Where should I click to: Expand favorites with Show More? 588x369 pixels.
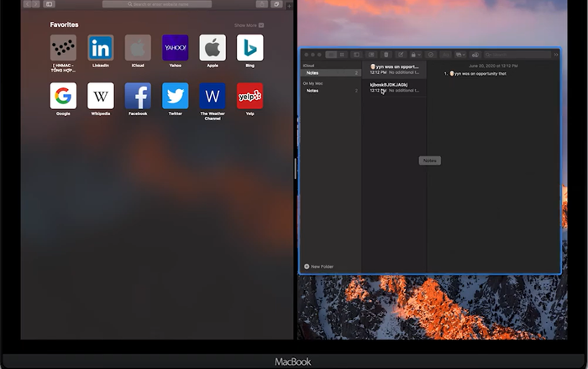click(249, 25)
